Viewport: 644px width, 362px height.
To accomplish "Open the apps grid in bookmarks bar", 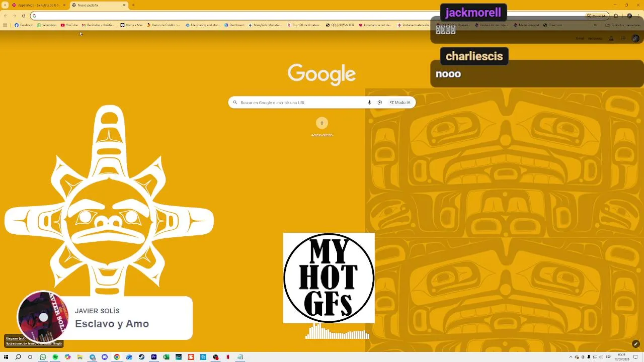I will (5, 25).
